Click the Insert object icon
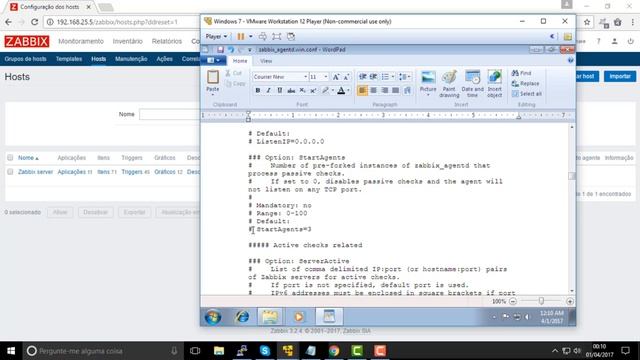Viewport: 640px width, 360px height. click(x=494, y=77)
